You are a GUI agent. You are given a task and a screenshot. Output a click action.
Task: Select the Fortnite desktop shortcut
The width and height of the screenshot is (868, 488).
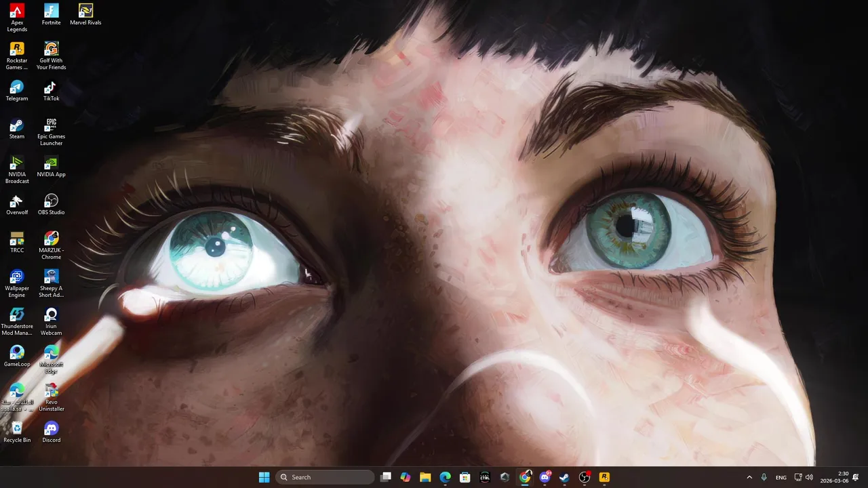pos(51,14)
